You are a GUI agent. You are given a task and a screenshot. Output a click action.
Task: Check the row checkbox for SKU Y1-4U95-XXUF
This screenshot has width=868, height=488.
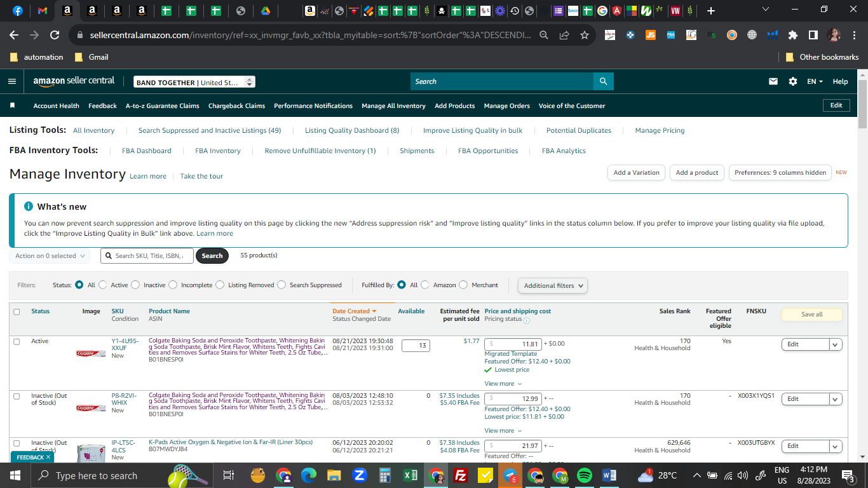(17, 341)
